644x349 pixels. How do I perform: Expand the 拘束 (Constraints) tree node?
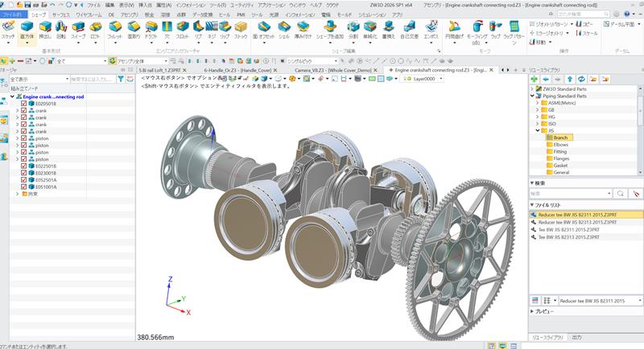(17, 194)
